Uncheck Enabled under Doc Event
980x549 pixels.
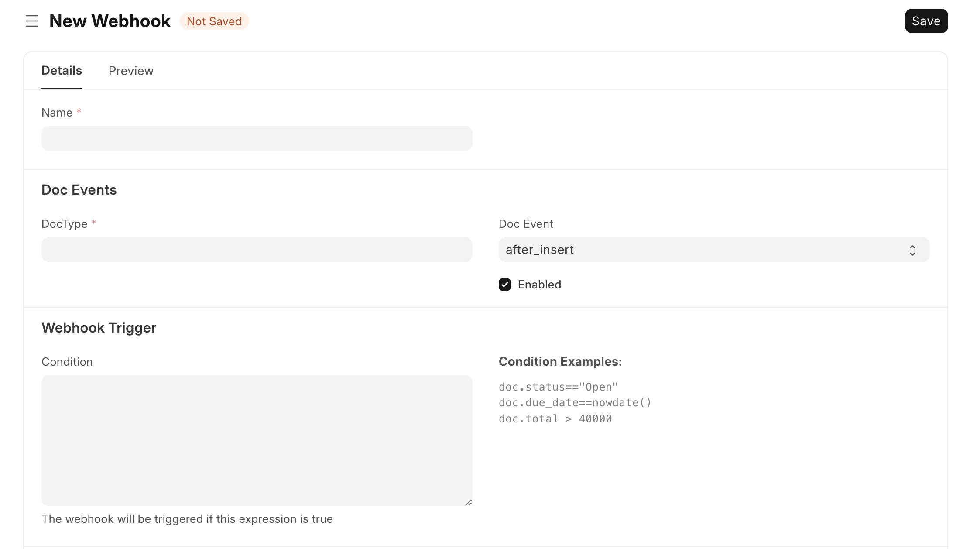(x=505, y=285)
